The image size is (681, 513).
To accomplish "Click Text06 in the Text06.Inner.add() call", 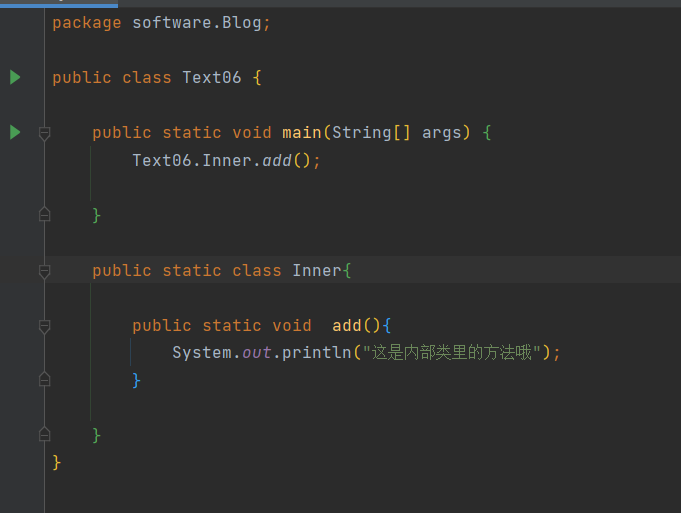I will coord(162,161).
